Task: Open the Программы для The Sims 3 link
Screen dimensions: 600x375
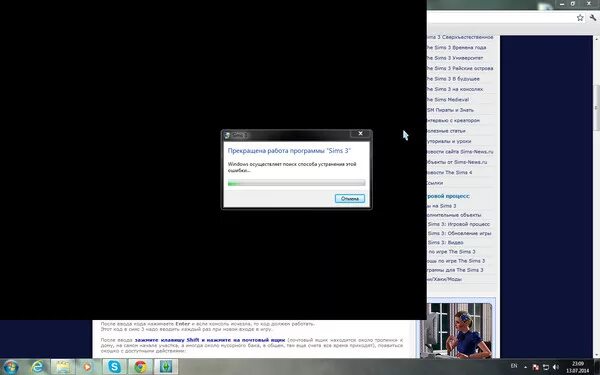Action: pyautogui.click(x=455, y=270)
